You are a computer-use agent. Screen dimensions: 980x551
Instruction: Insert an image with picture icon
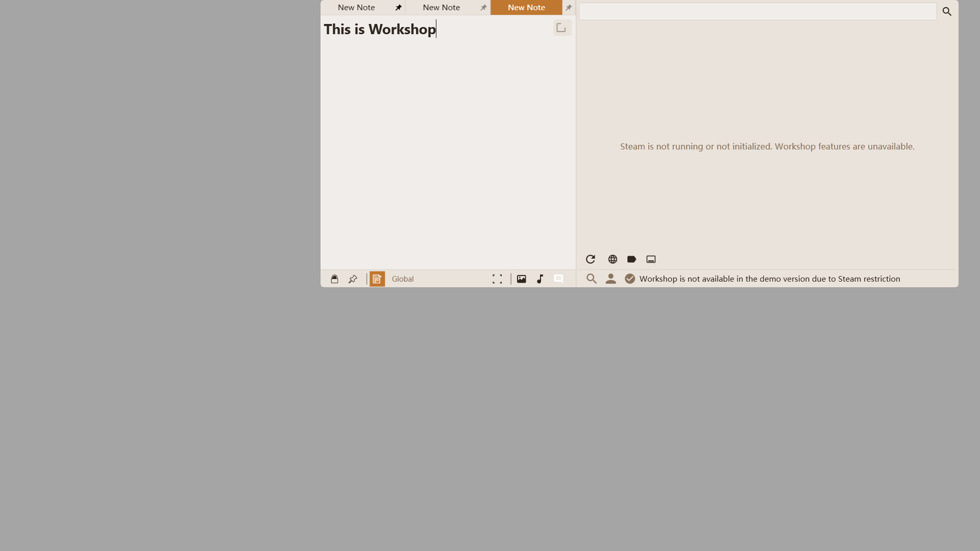pos(521,279)
